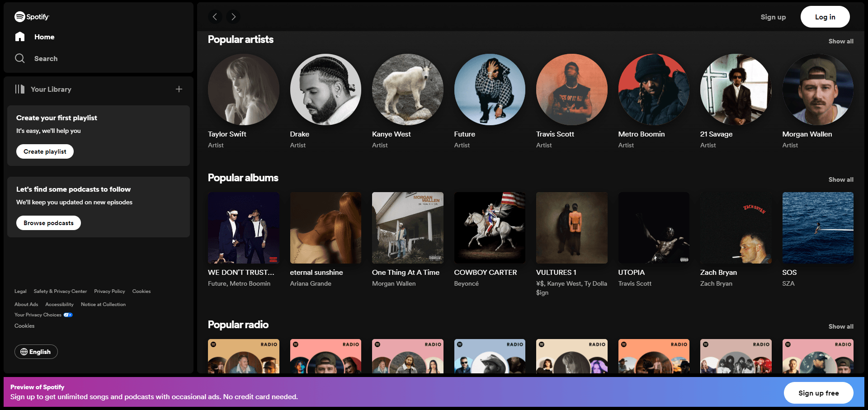Open Notice at Collection link
The width and height of the screenshot is (868, 410).
[x=103, y=304]
